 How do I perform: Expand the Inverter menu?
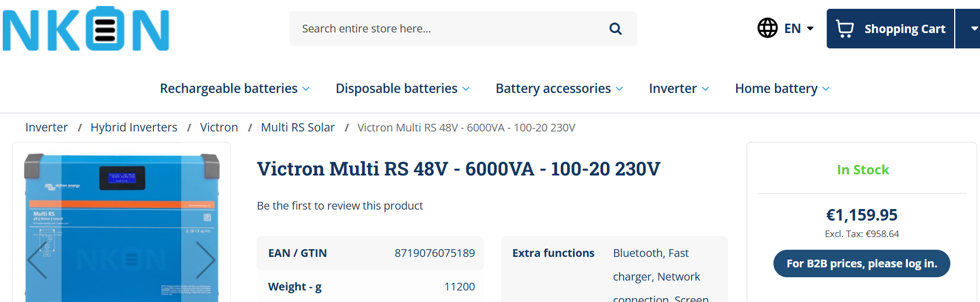coord(678,89)
